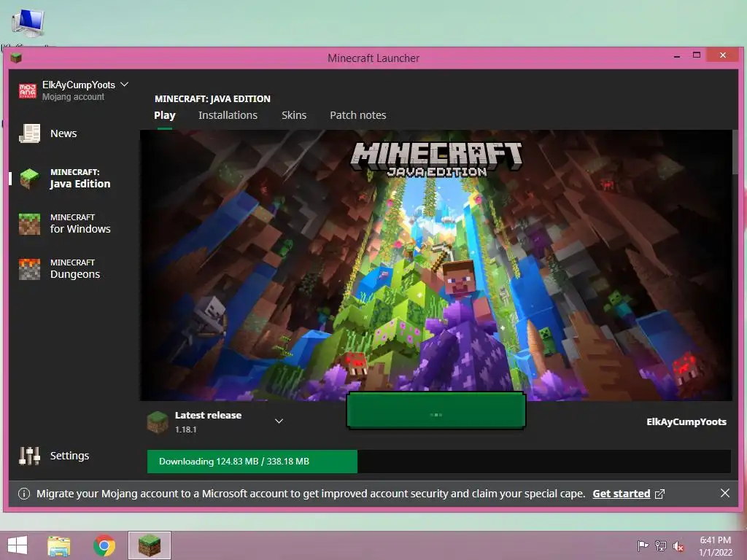Image resolution: width=747 pixels, height=560 pixels.
Task: Open File Explorer from taskbar
Action: (x=59, y=545)
